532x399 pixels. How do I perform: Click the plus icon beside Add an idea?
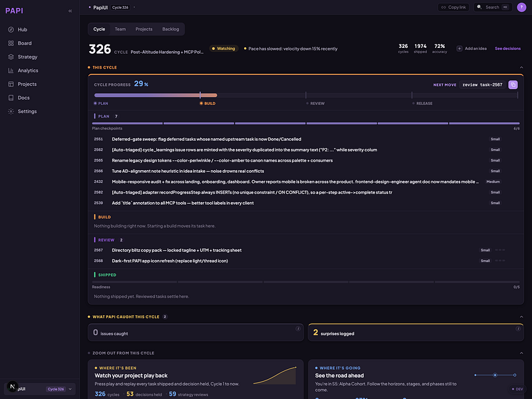(459, 49)
